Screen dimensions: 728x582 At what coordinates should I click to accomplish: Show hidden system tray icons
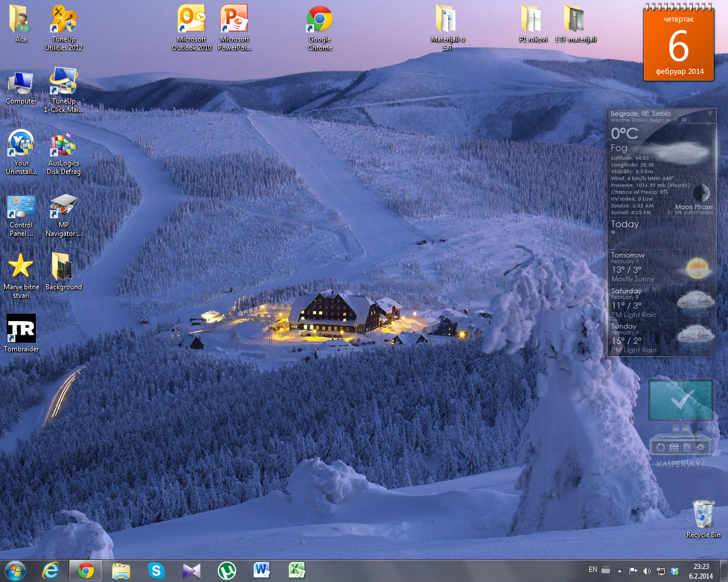(x=619, y=571)
